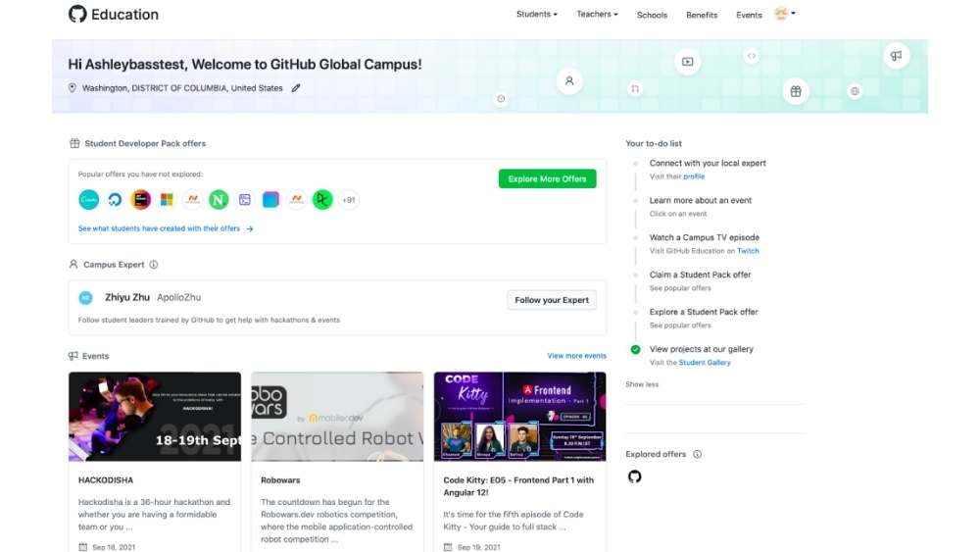980x552 pixels.
Task: Collapse the to-do list with Show less
Action: coord(642,384)
